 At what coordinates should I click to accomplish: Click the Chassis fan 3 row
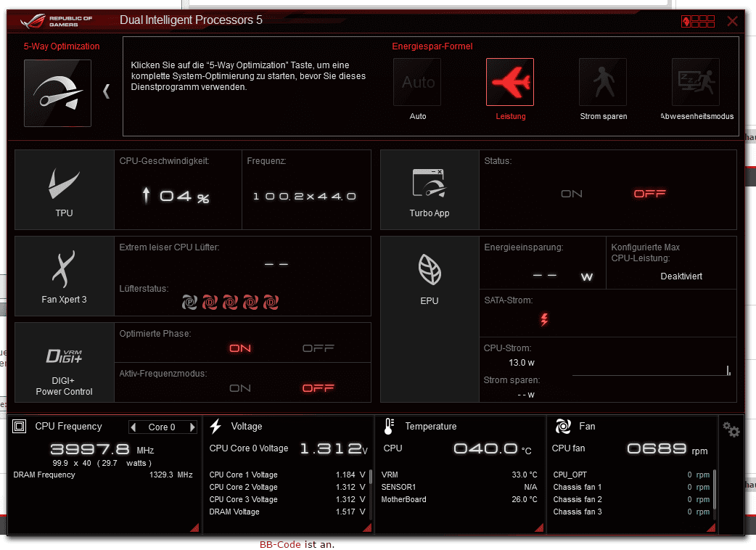coord(631,512)
